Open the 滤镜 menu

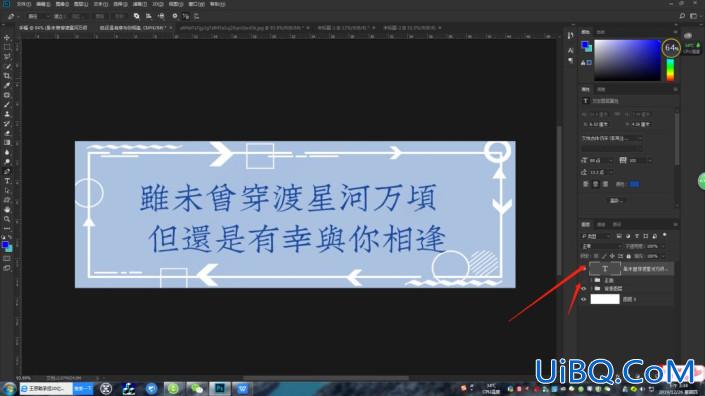tap(139, 4)
